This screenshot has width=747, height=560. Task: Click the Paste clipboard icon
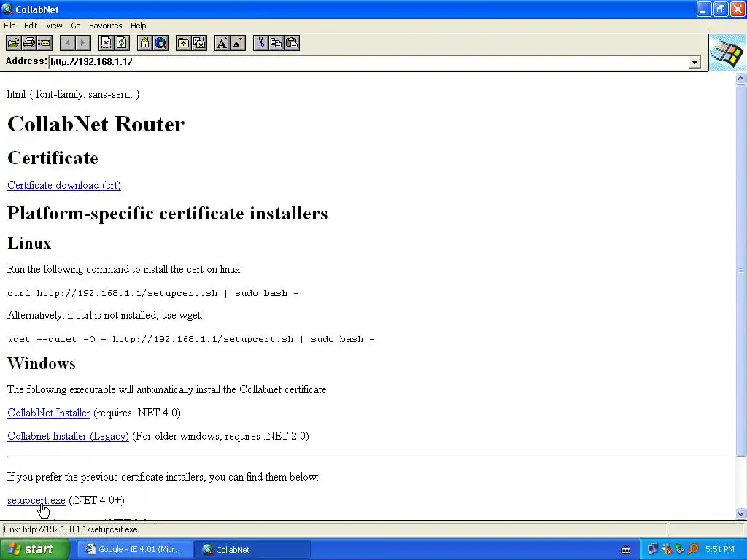tap(292, 43)
